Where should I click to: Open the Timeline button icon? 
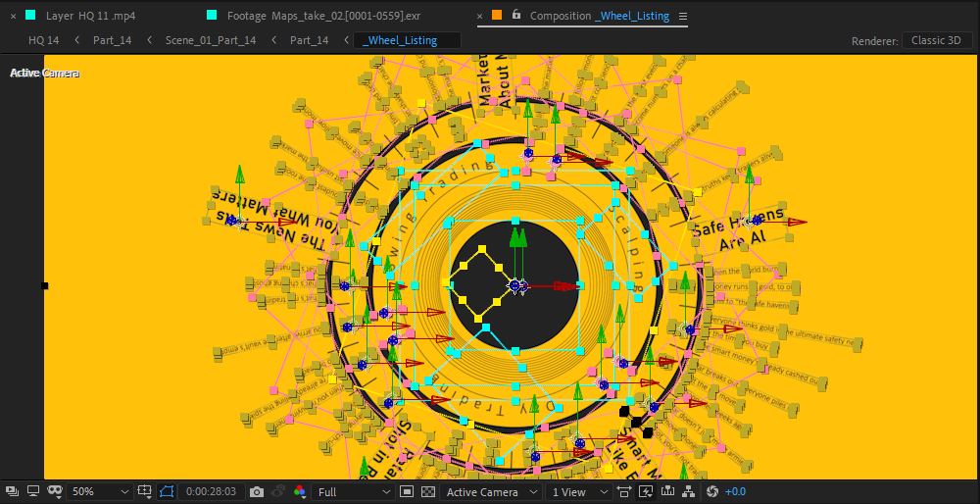click(667, 492)
